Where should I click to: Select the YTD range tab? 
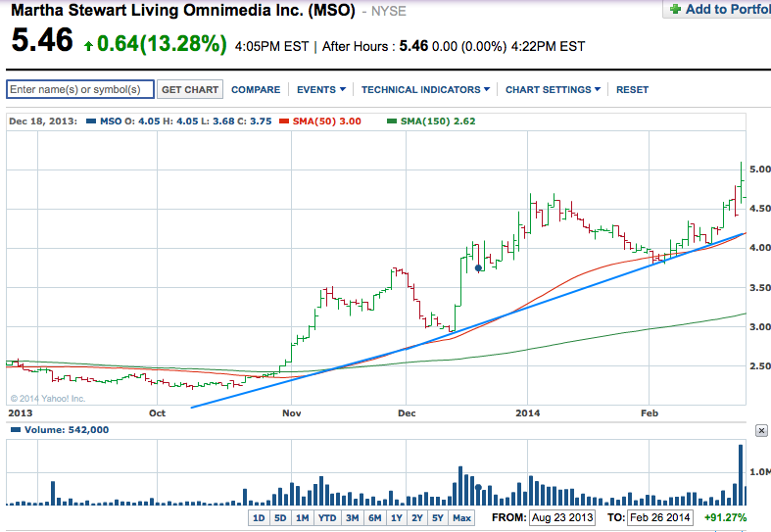327,517
